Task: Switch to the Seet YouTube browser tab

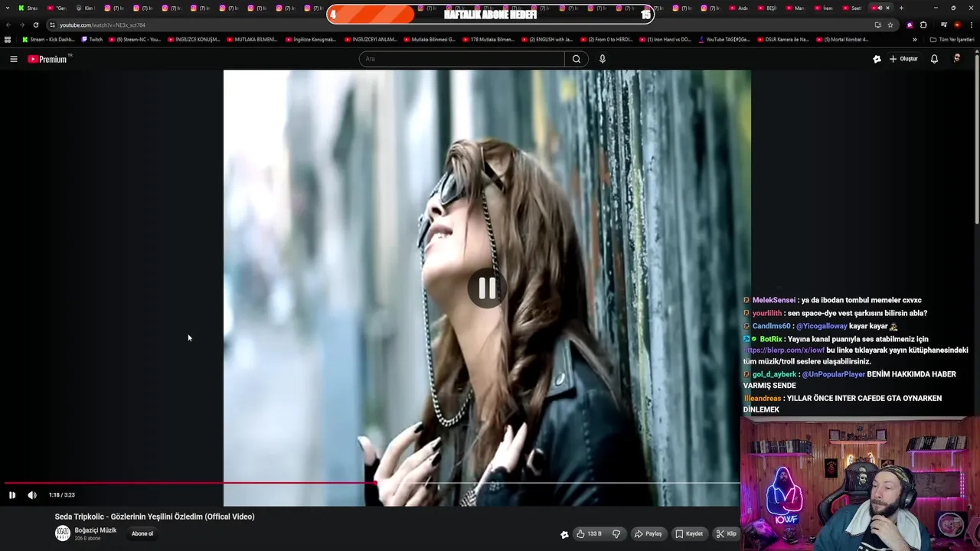Action: [851, 8]
